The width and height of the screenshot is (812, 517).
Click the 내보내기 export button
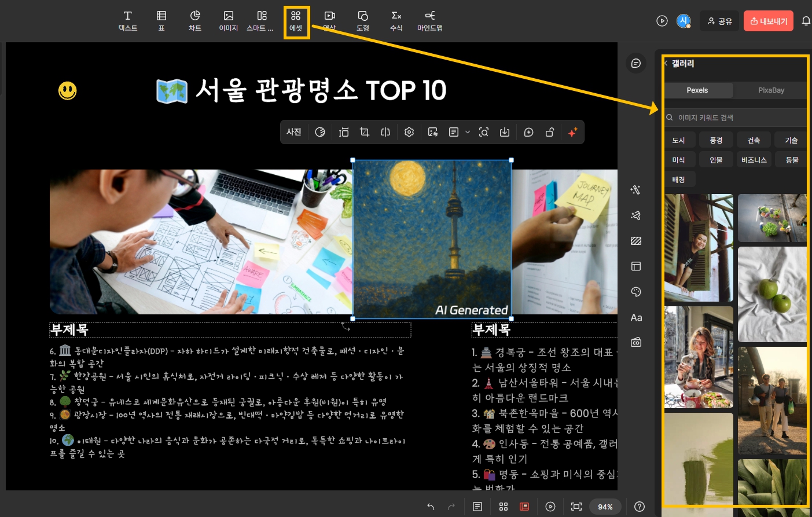pos(769,21)
